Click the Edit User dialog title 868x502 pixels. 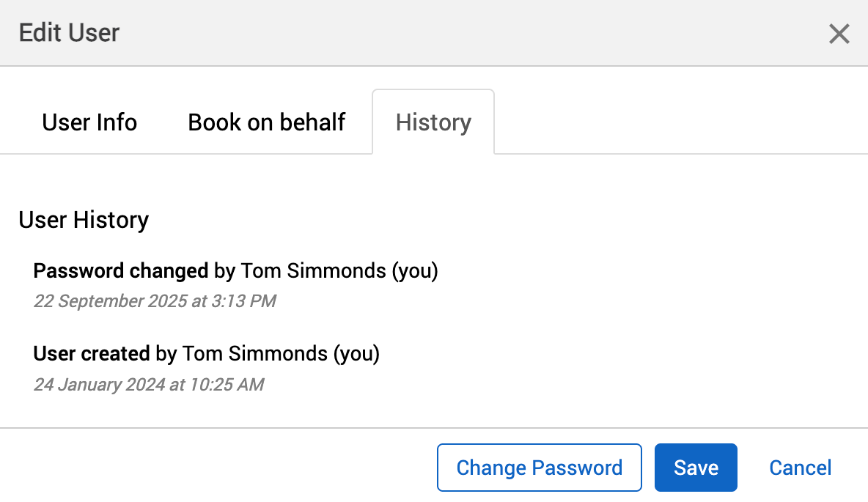69,32
